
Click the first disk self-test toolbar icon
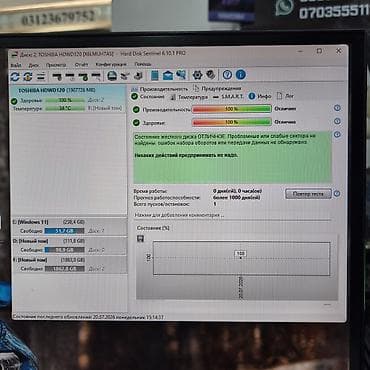[57, 77]
